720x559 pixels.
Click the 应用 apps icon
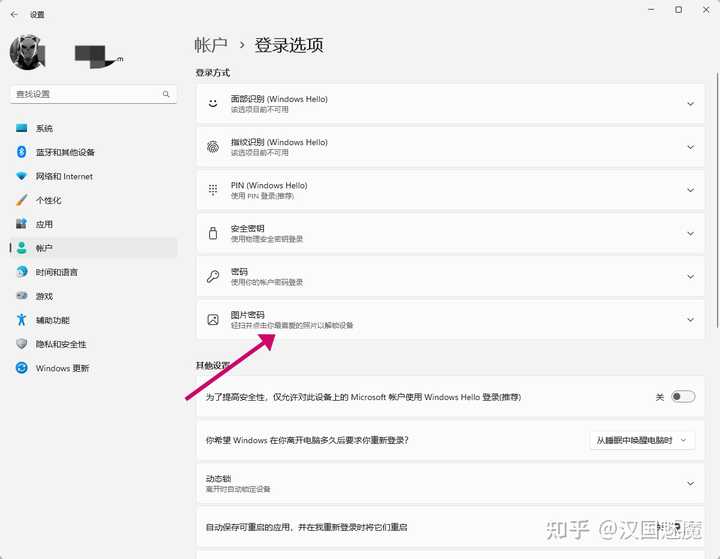[22, 224]
